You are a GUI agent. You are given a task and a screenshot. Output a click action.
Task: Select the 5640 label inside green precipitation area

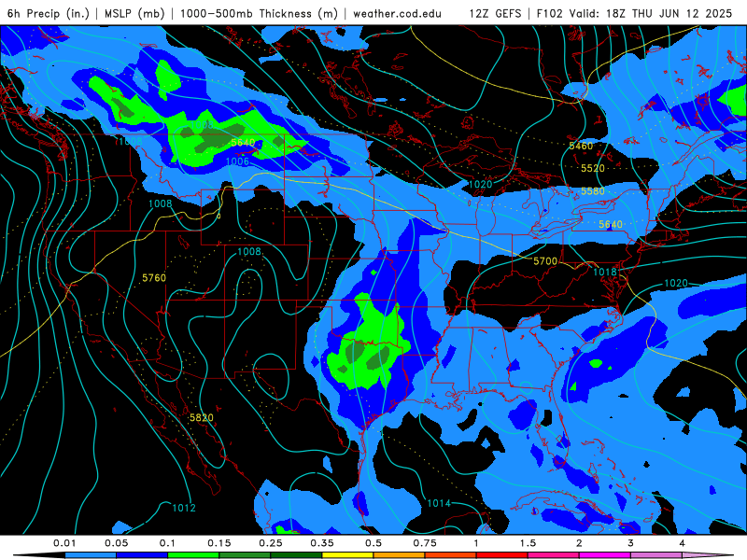[x=243, y=143]
